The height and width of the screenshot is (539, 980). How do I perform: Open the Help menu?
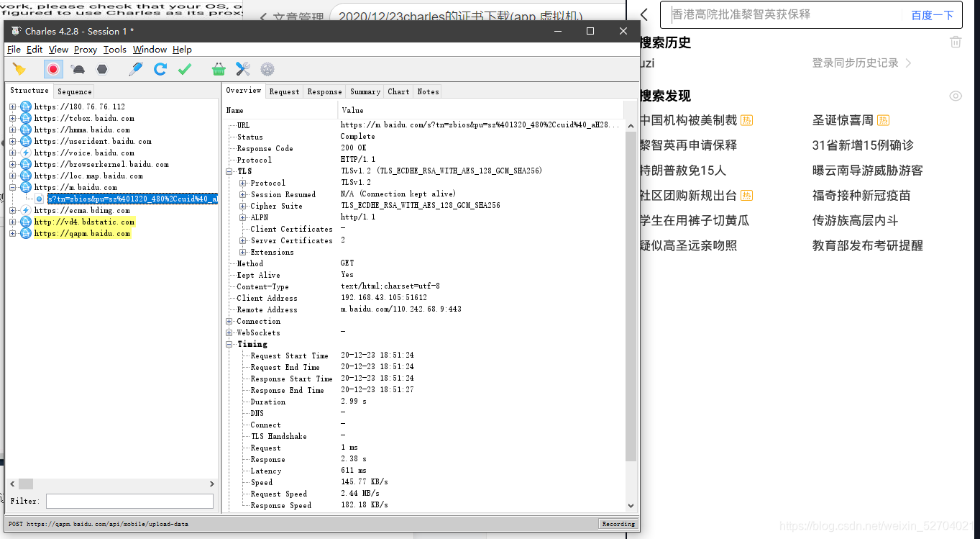(182, 49)
